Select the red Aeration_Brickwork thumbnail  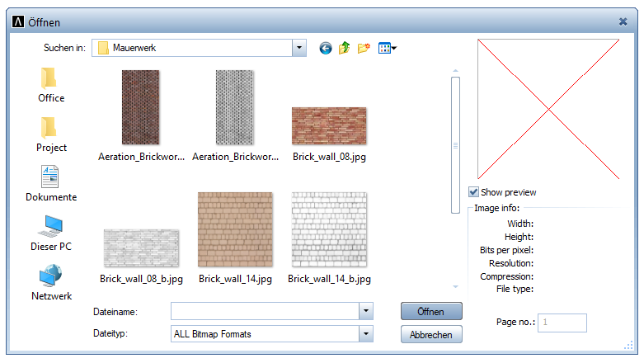tap(140, 107)
